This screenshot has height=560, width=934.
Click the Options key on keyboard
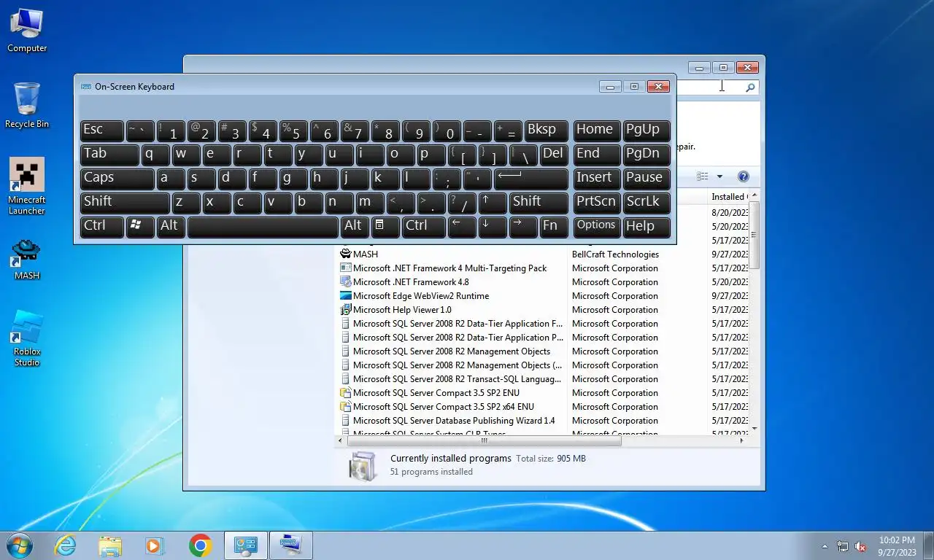[597, 226]
